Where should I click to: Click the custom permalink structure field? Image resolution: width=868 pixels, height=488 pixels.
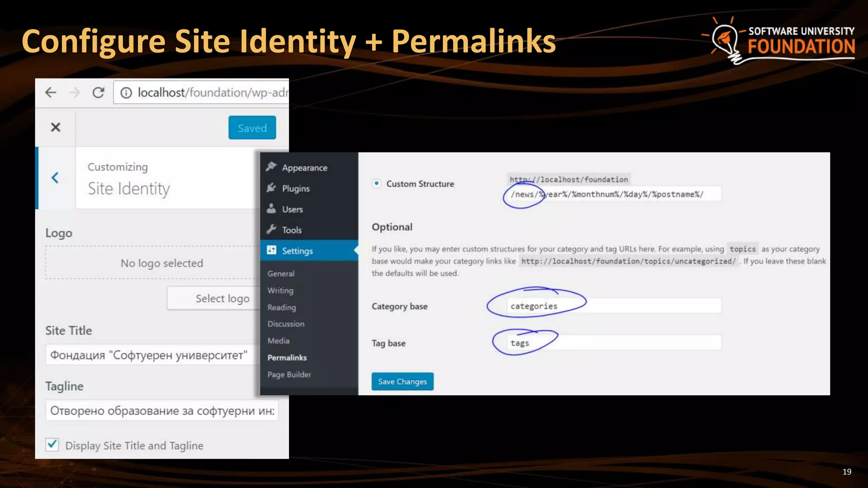614,194
